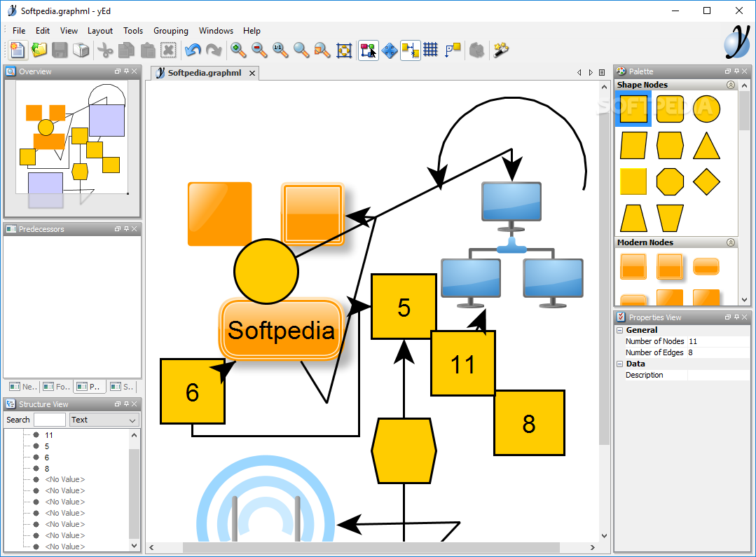The height and width of the screenshot is (557, 756).
Task: Switch to Folders tab 'Fo..'
Action: click(57, 386)
